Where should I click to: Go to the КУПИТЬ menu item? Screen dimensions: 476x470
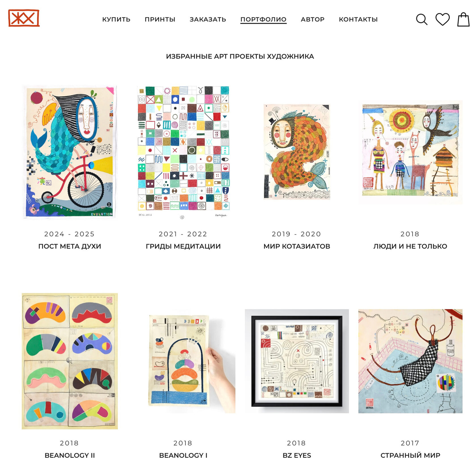116,19
